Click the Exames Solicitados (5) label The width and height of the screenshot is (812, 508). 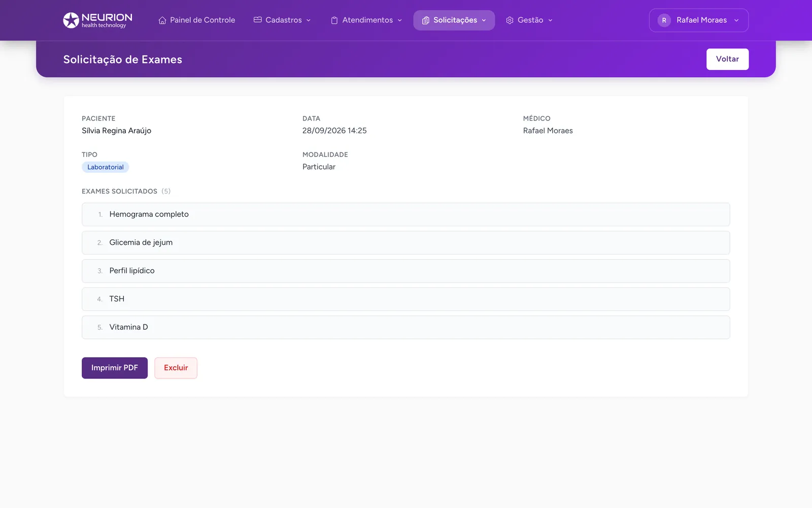click(126, 191)
